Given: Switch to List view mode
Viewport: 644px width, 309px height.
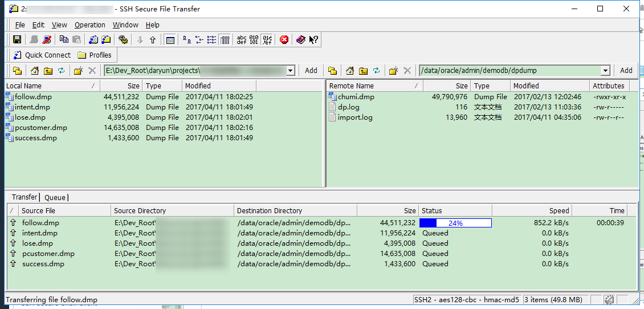Looking at the screenshot, I should pyautogui.click(x=212, y=40).
